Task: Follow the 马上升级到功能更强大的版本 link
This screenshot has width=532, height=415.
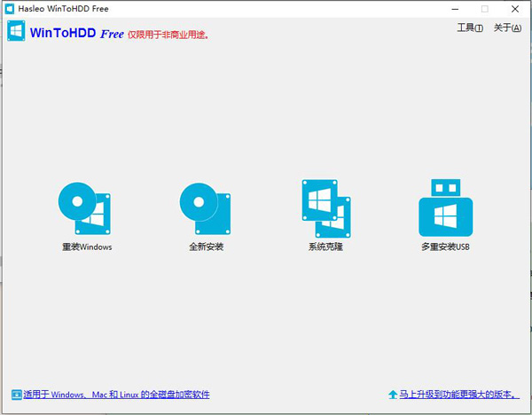Action: [x=459, y=395]
